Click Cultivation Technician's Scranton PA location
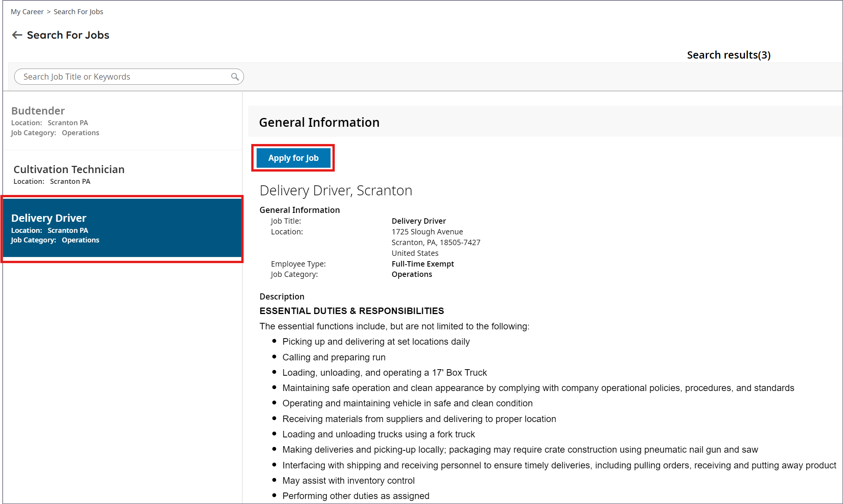This screenshot has width=843, height=504. tap(70, 182)
